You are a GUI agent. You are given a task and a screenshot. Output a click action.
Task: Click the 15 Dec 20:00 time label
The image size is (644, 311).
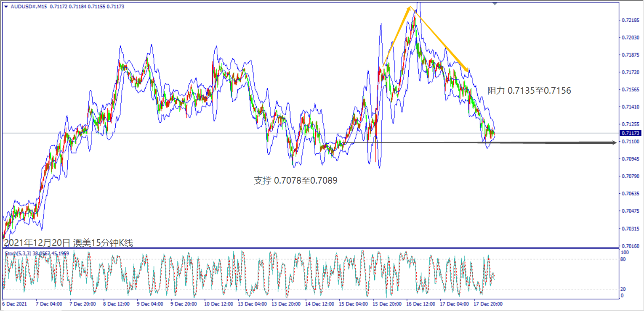[386, 304]
